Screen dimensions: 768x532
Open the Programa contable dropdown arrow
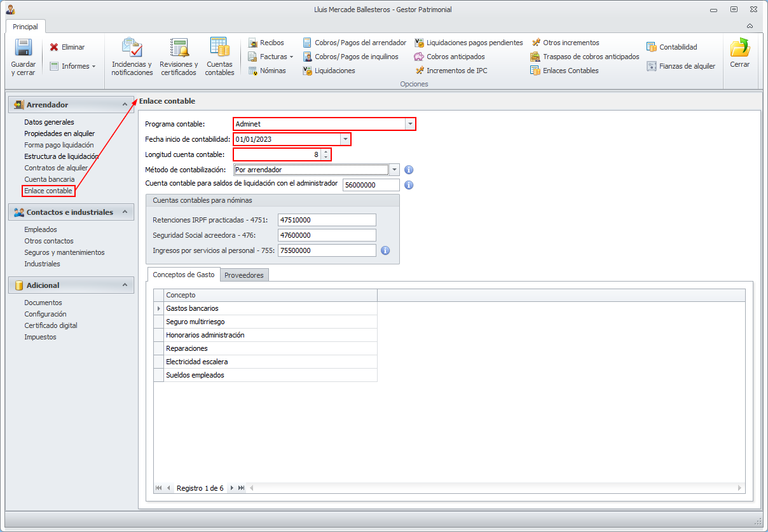coord(410,124)
